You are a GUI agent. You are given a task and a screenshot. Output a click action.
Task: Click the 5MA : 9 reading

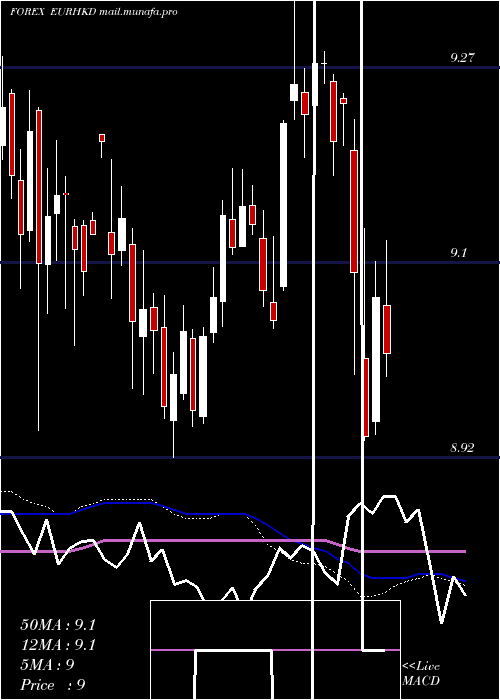(x=47, y=665)
